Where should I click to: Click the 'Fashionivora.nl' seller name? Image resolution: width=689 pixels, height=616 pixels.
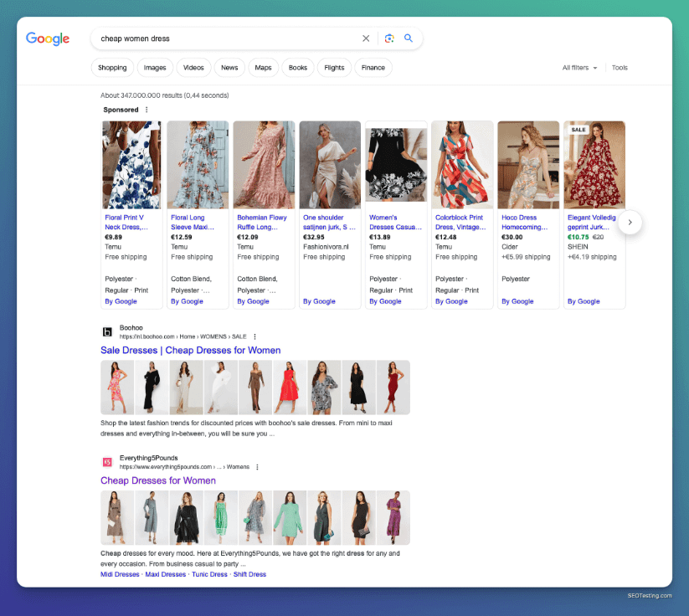coord(326,247)
